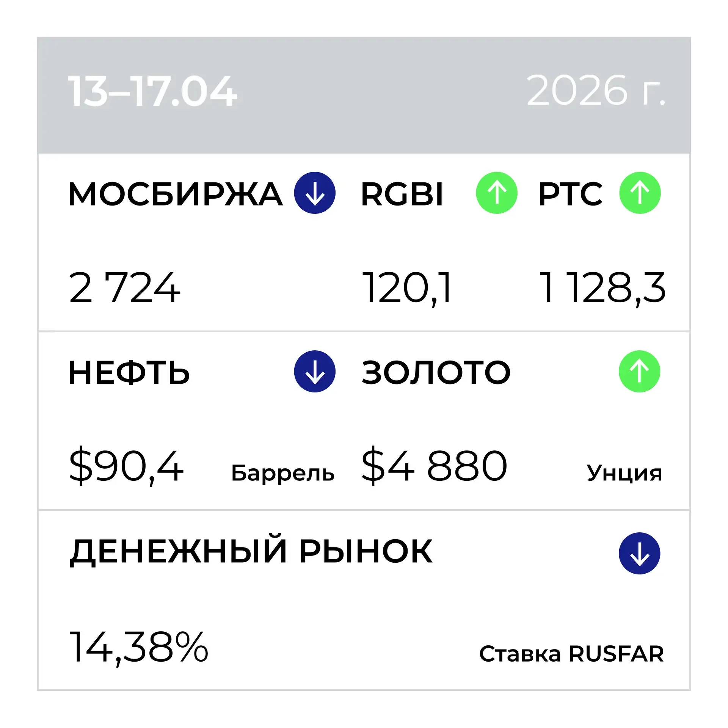Select the МОСБИРЖА value 2 724

[x=124, y=288]
